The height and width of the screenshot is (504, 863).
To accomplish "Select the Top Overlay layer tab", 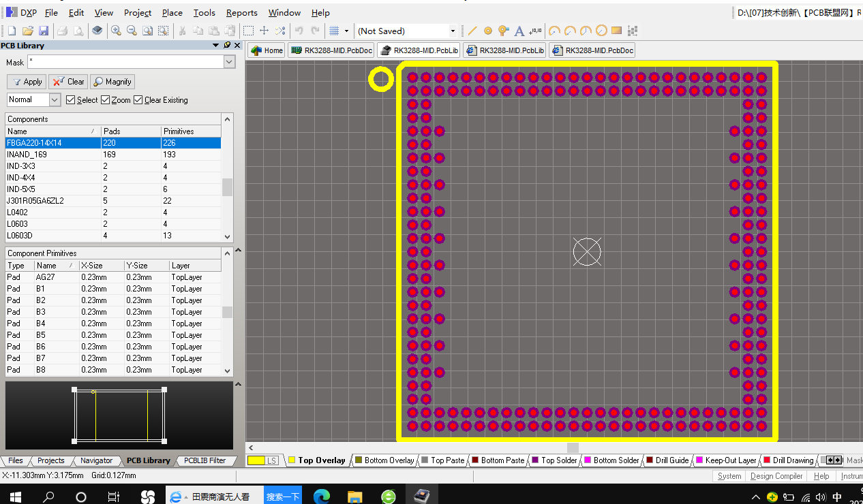I will click(317, 460).
